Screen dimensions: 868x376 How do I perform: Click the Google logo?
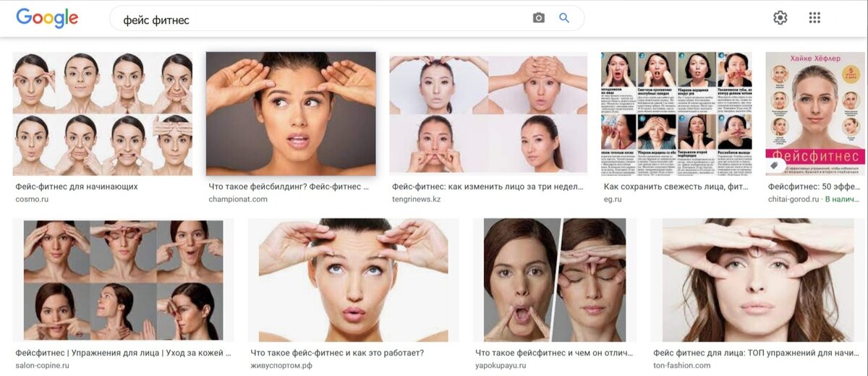47,18
